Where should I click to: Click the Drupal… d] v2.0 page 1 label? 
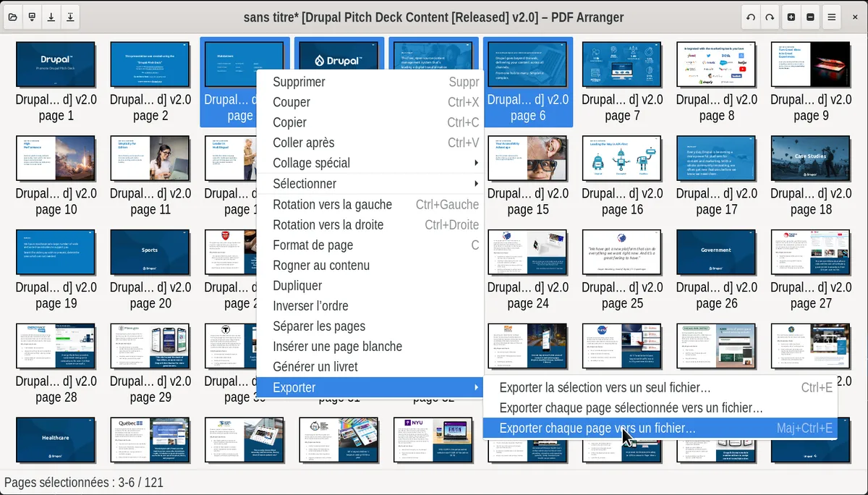pos(56,108)
